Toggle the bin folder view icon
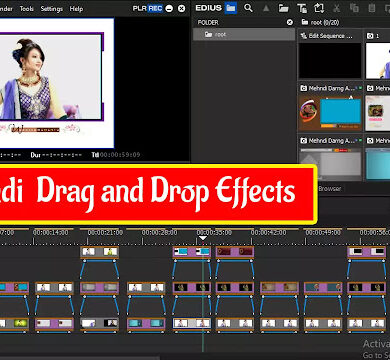The width and height of the screenshot is (390, 360). pyautogui.click(x=230, y=8)
